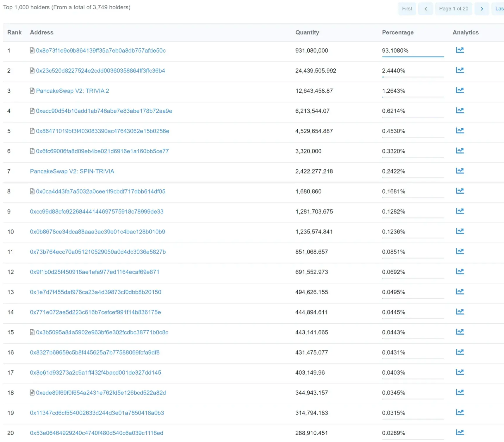
Task: Open address 0x8327b69659c5b8f445625a7b77588069fcfa9df8
Action: tap(95, 353)
